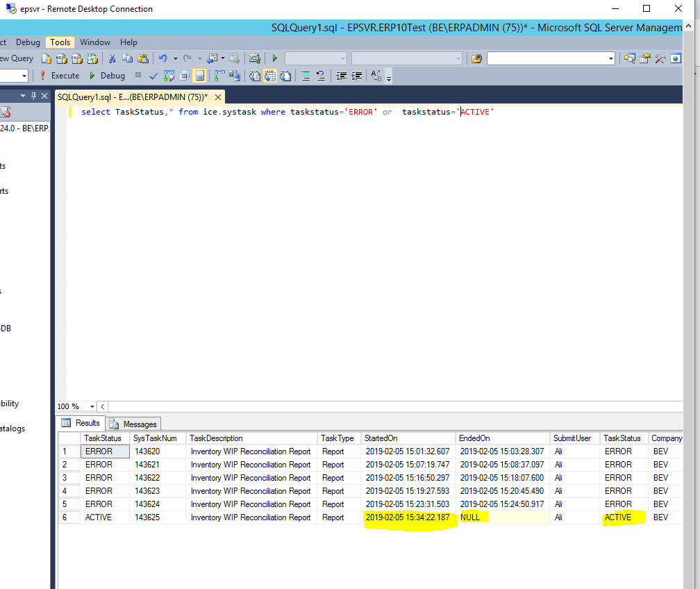The height and width of the screenshot is (589, 700).
Task: Toggle the IntelliSense Enabled icon
Action: (x=200, y=76)
